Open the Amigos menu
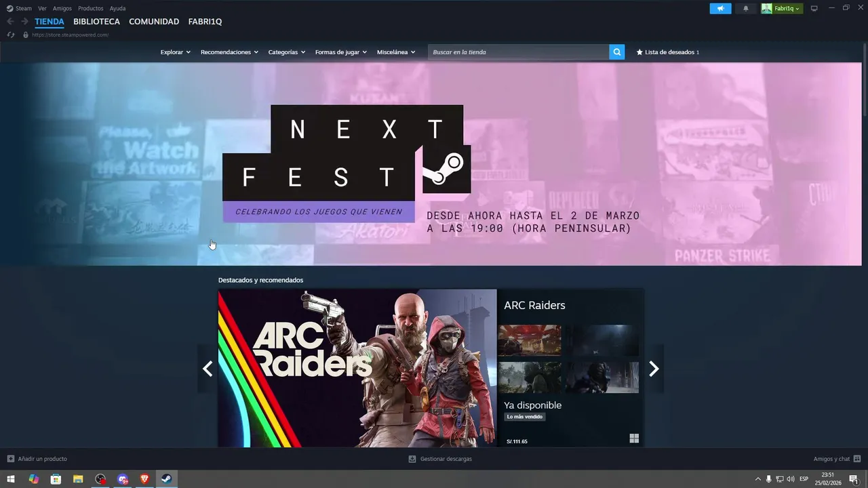The height and width of the screenshot is (488, 868). pyautogui.click(x=62, y=8)
